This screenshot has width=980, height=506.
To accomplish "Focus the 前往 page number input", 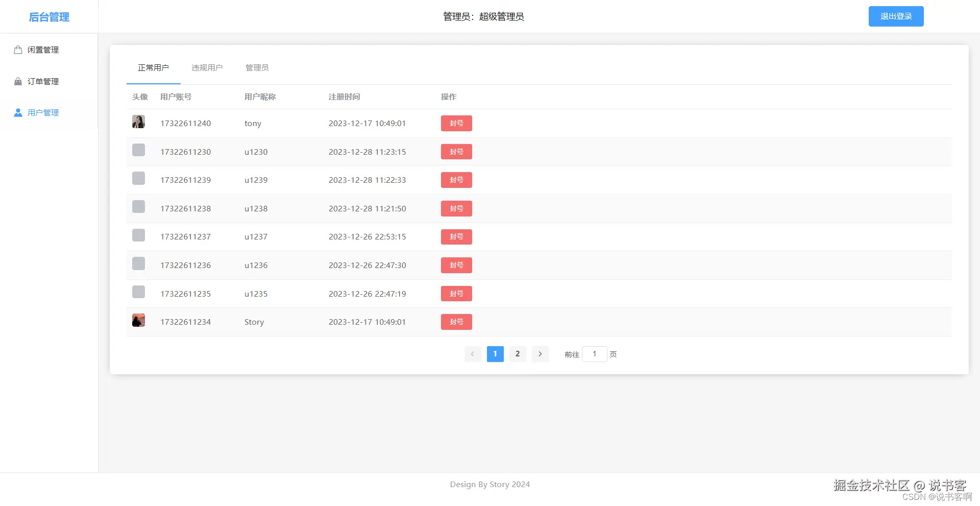I will (595, 354).
